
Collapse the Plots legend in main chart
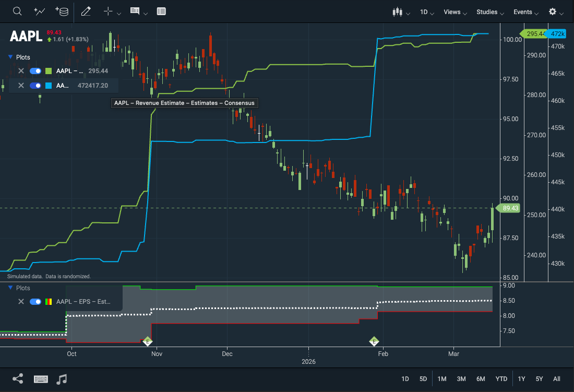pos(10,57)
